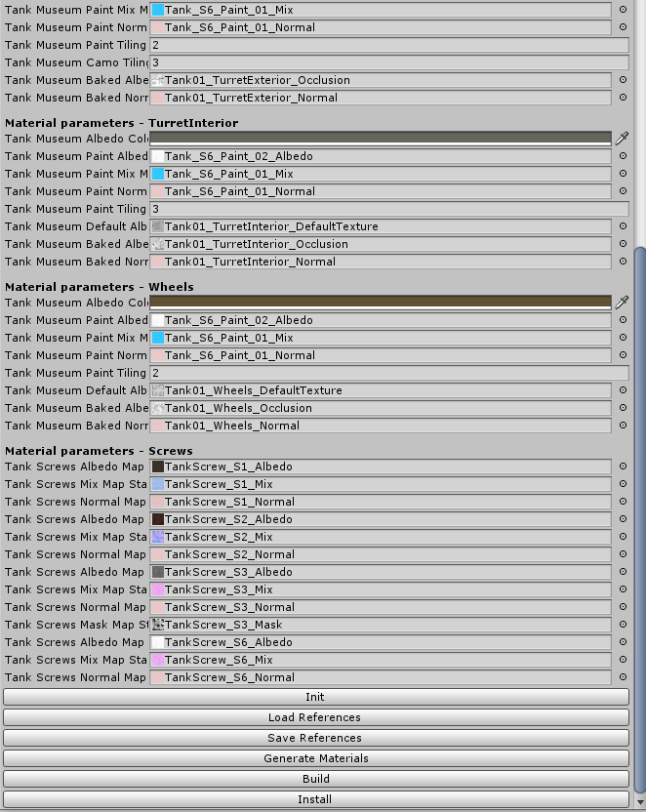Open object picker for Tank01_TurretInterior_Occlusion
This screenshot has height=812, width=646.
pyautogui.click(x=623, y=244)
